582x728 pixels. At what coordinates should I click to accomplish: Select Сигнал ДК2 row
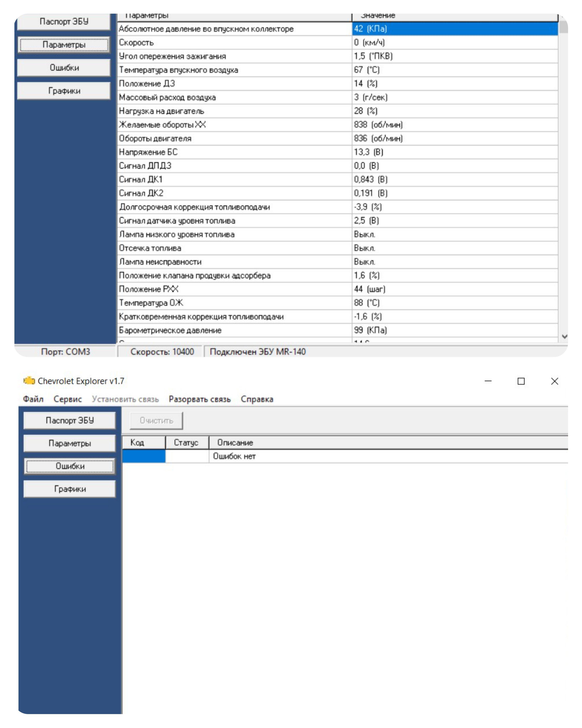click(x=337, y=193)
